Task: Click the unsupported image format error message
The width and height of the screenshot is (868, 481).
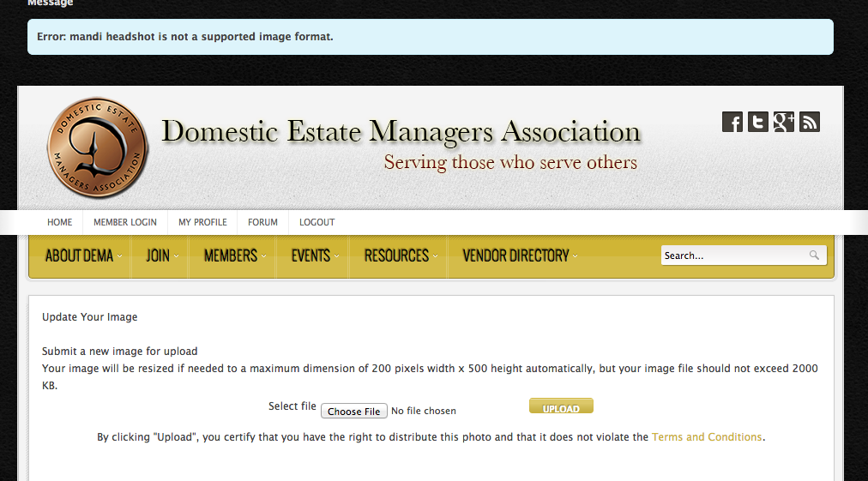Action: (185, 37)
